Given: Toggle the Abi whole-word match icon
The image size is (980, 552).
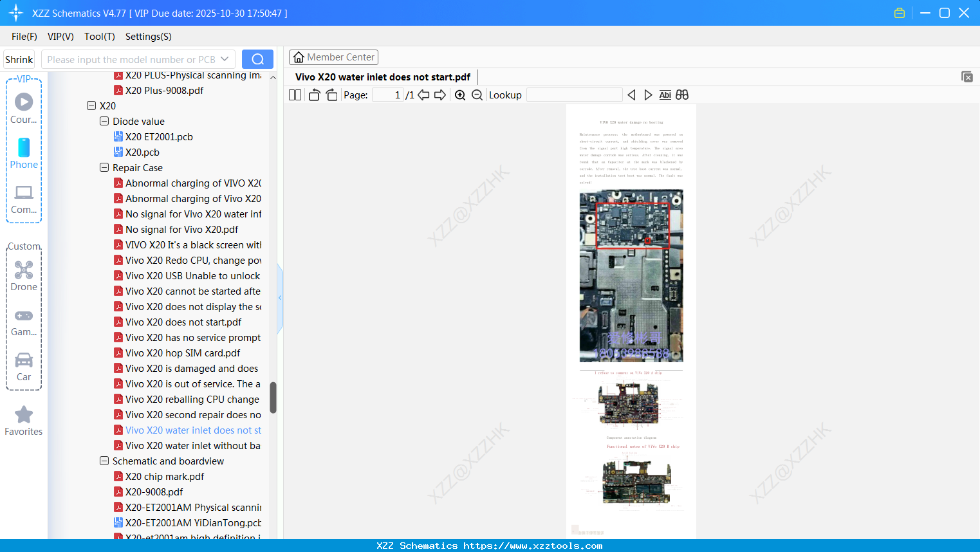Looking at the screenshot, I should 665,95.
